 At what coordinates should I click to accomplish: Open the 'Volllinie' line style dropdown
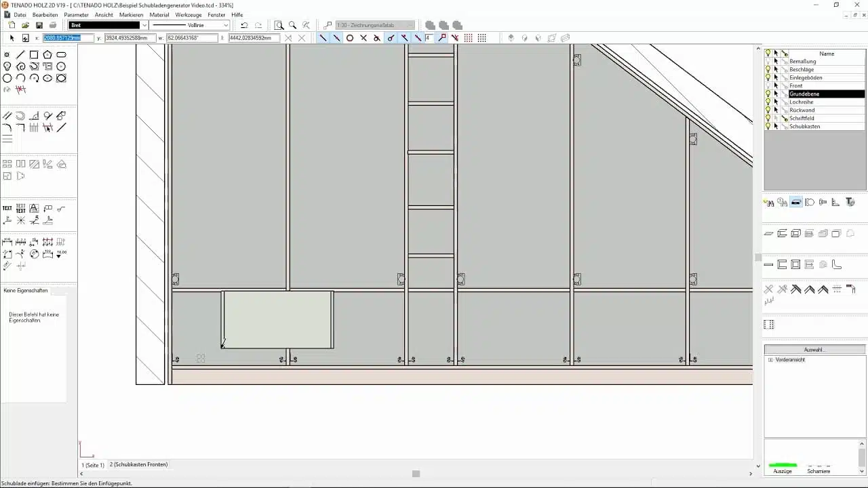coord(226,25)
